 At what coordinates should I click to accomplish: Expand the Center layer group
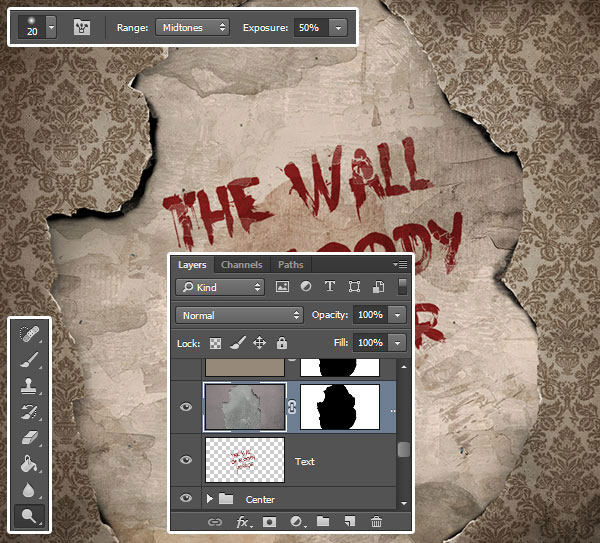pos(208,498)
